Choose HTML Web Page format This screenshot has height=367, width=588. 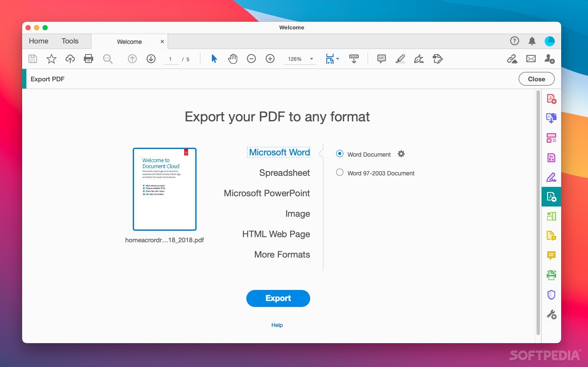[276, 234]
